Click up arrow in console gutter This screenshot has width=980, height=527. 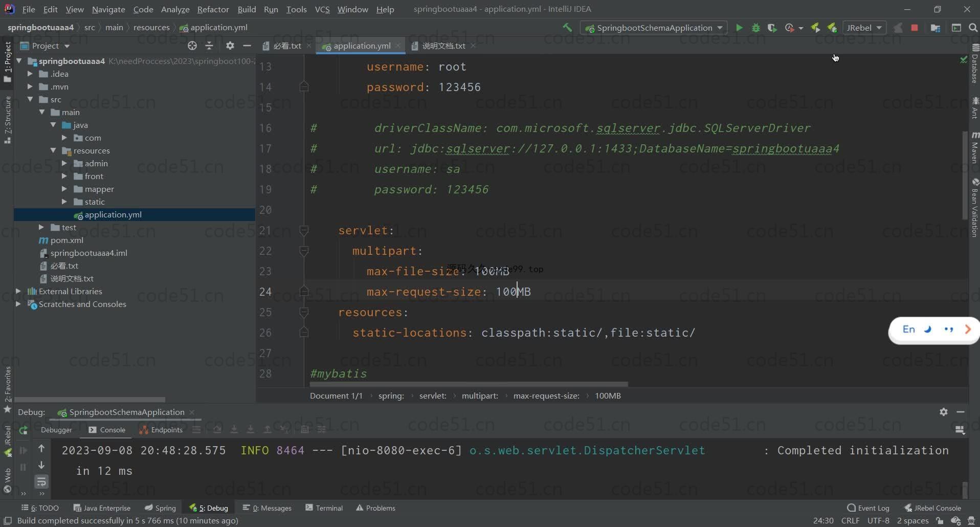pyautogui.click(x=41, y=448)
